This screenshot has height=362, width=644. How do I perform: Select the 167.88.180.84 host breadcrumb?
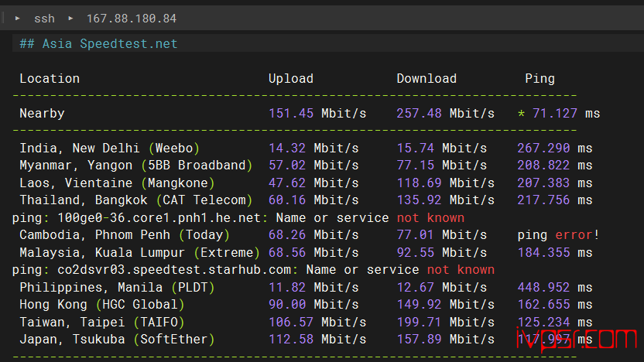coord(131,18)
